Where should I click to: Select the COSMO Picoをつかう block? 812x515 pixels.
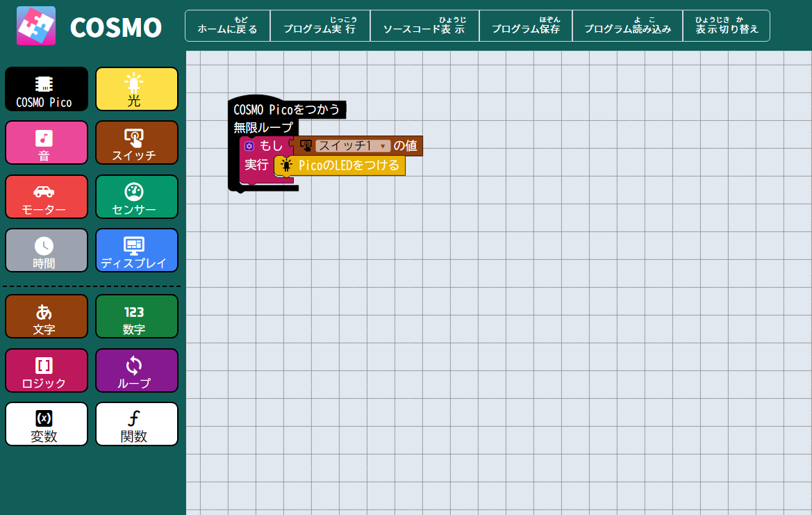click(x=286, y=109)
